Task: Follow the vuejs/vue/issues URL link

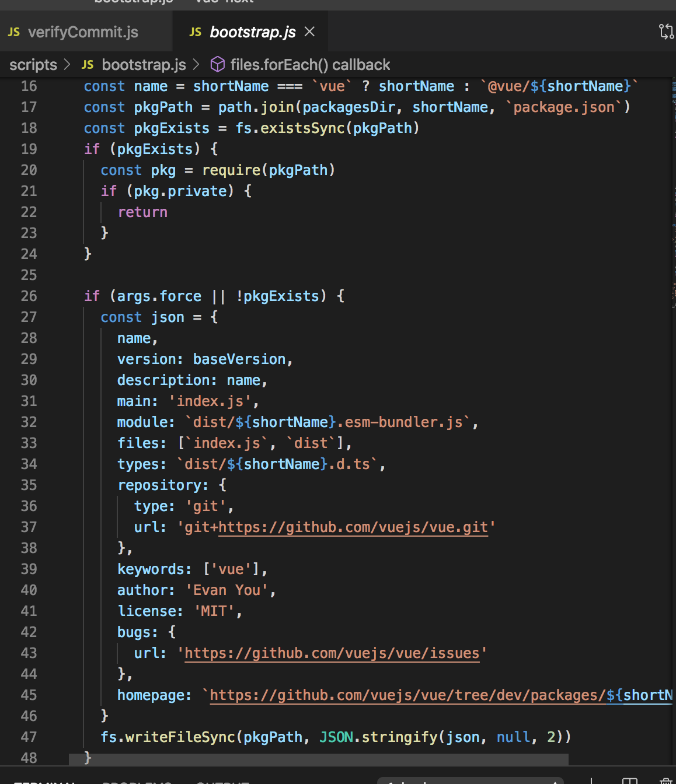Action: (332, 653)
